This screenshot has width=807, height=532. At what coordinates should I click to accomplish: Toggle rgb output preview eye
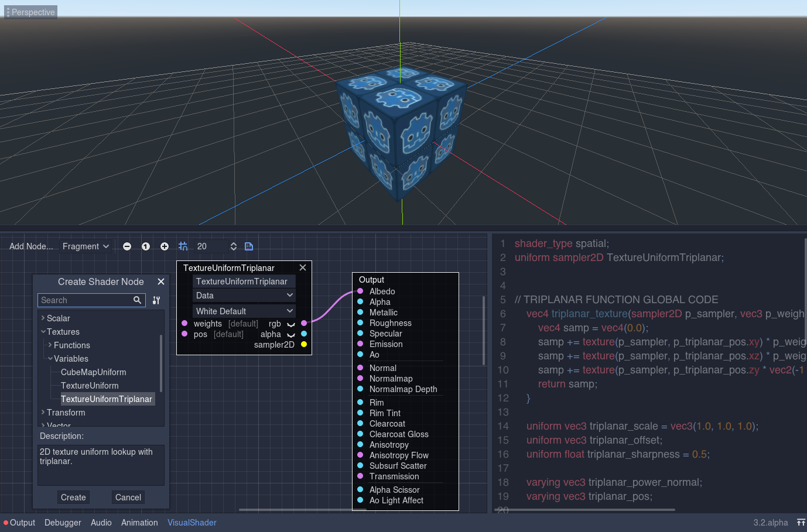(x=291, y=324)
